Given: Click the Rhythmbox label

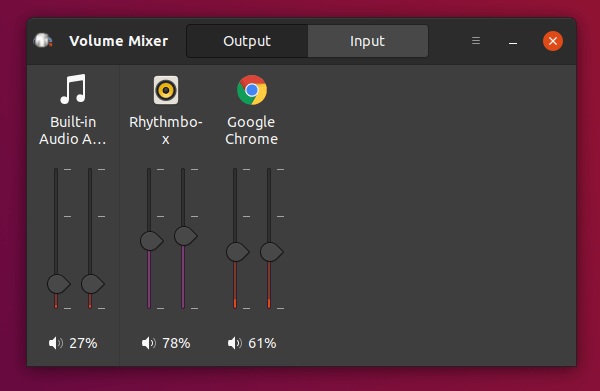Looking at the screenshot, I should (166, 130).
